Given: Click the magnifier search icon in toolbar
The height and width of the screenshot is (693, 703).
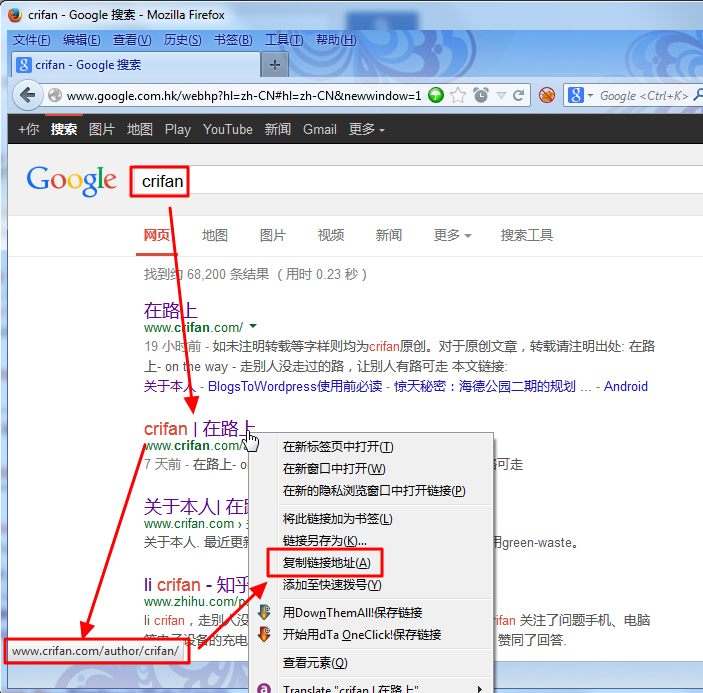Looking at the screenshot, I should pyautogui.click(x=698, y=95).
